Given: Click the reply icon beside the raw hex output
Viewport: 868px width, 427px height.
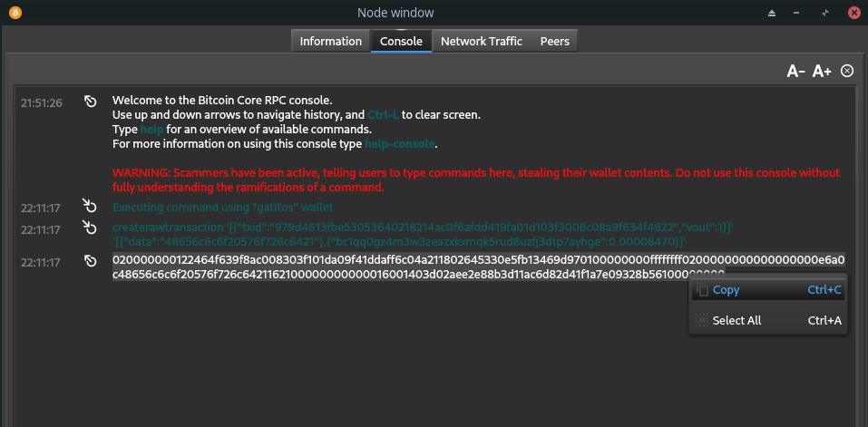Looking at the screenshot, I should (90, 260).
